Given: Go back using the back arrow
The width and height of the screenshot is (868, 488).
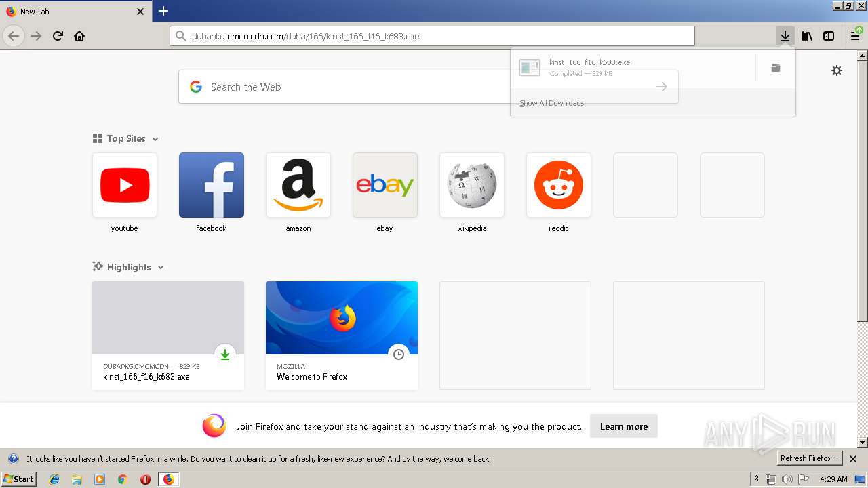Looking at the screenshot, I should [x=14, y=36].
